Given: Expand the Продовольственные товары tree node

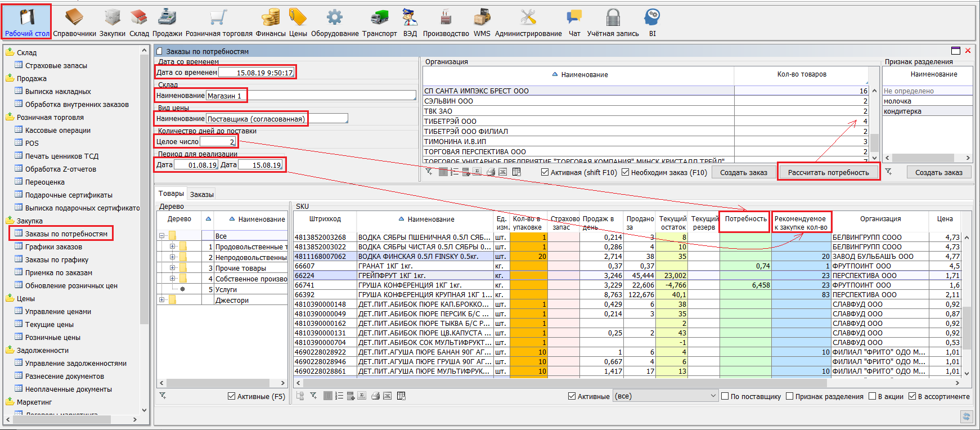Looking at the screenshot, I should coord(173,247).
